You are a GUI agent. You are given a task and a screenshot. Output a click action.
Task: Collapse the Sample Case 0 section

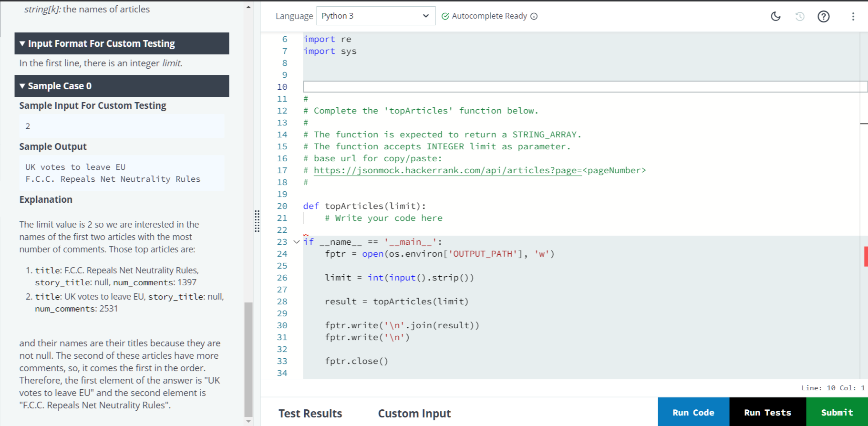(x=122, y=86)
